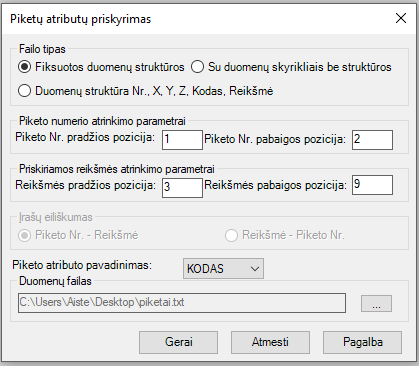Image resolution: width=419 pixels, height=366 pixels.
Task: Click Priskiriamos reikšmės atrinkimo parametrai label
Action: (117, 169)
